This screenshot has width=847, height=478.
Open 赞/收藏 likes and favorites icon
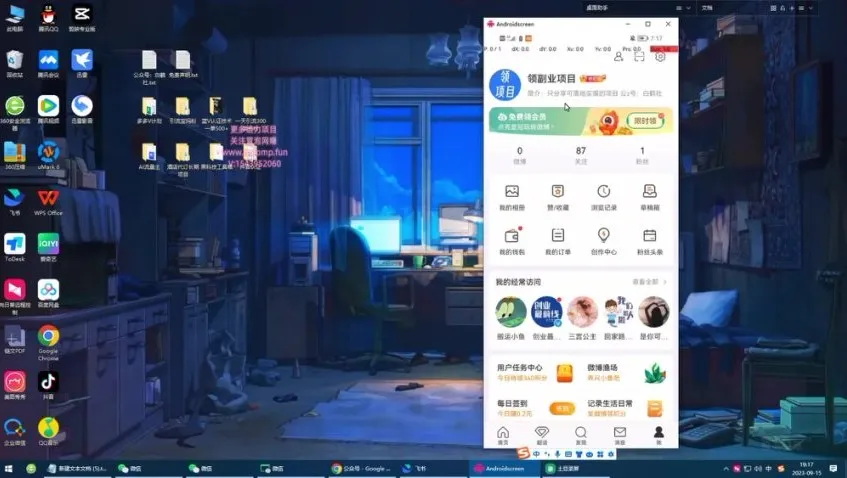(x=558, y=195)
